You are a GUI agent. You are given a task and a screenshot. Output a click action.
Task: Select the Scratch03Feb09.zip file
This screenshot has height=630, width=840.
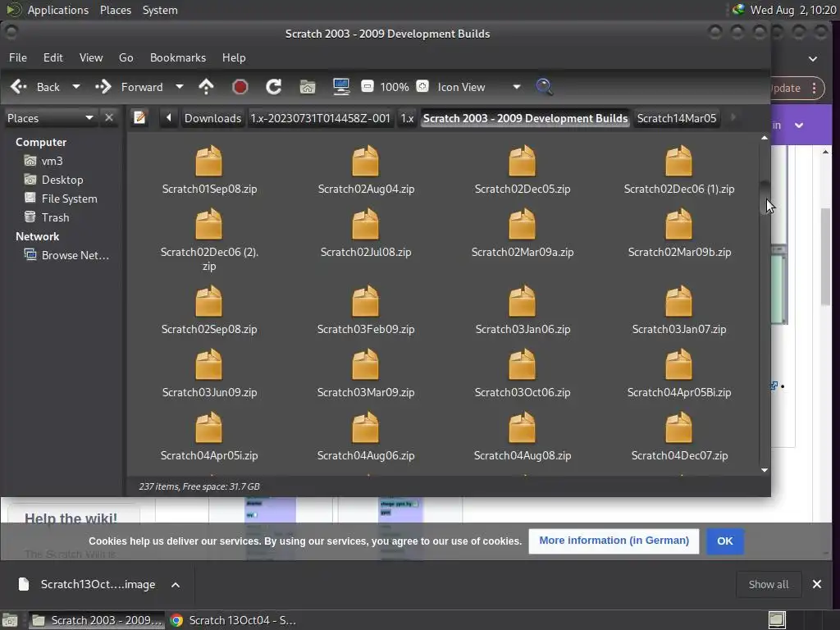coord(366,310)
